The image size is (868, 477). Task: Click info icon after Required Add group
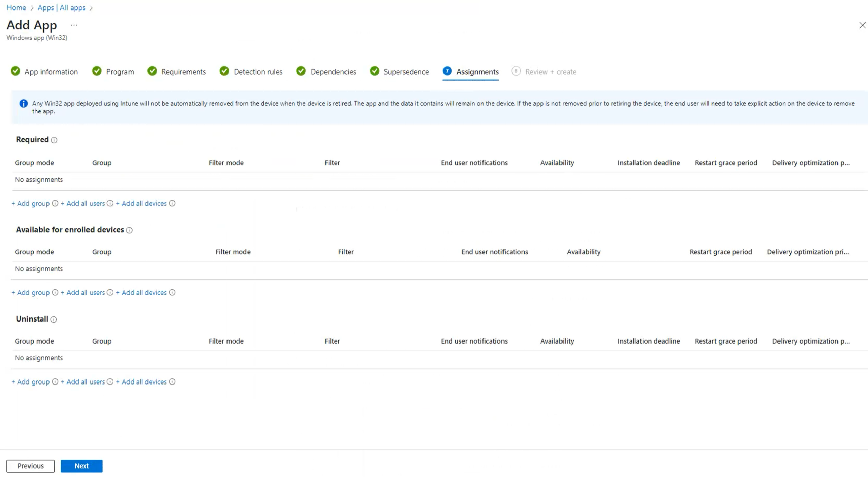click(x=55, y=203)
